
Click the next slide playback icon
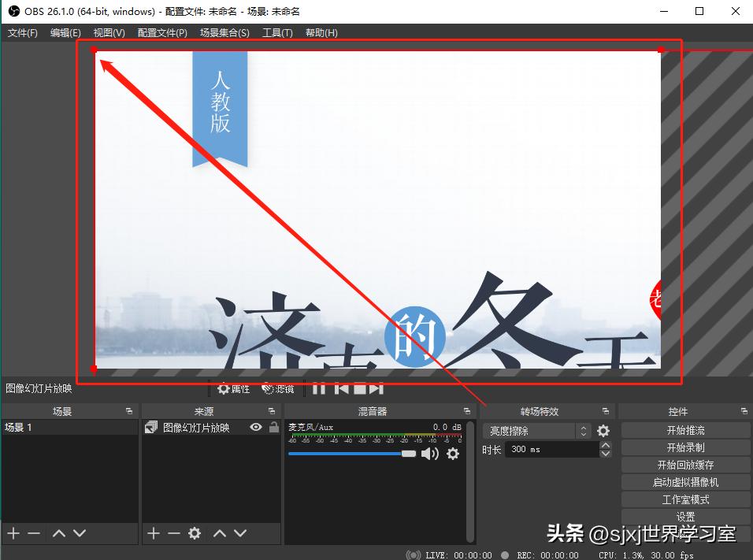377,388
